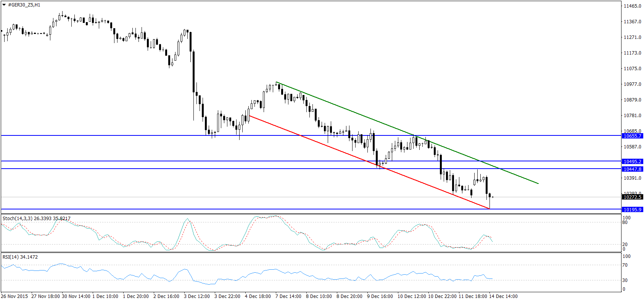Click the RSI 30 level label
The width and height of the screenshot is (644, 301).
coord(625,280)
